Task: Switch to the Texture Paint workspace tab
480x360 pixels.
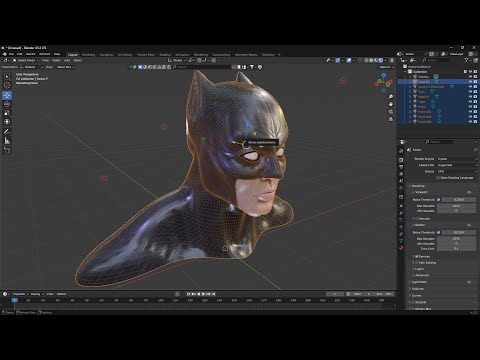Action: click(x=146, y=55)
